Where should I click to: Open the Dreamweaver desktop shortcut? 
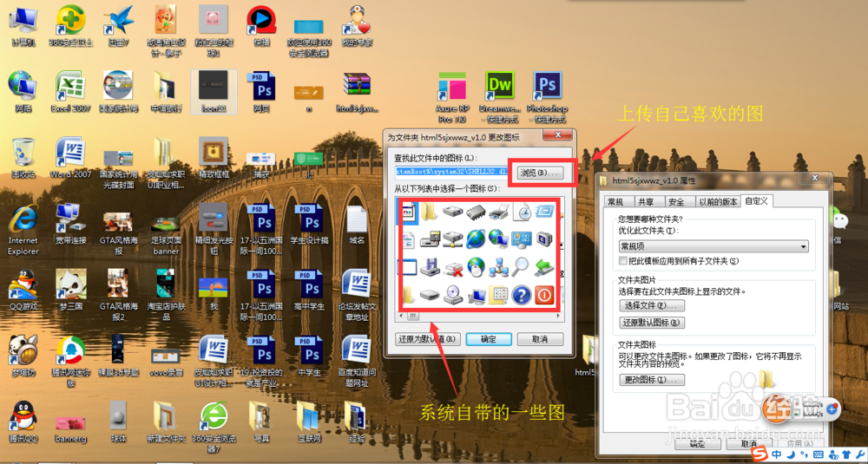tap(500, 98)
